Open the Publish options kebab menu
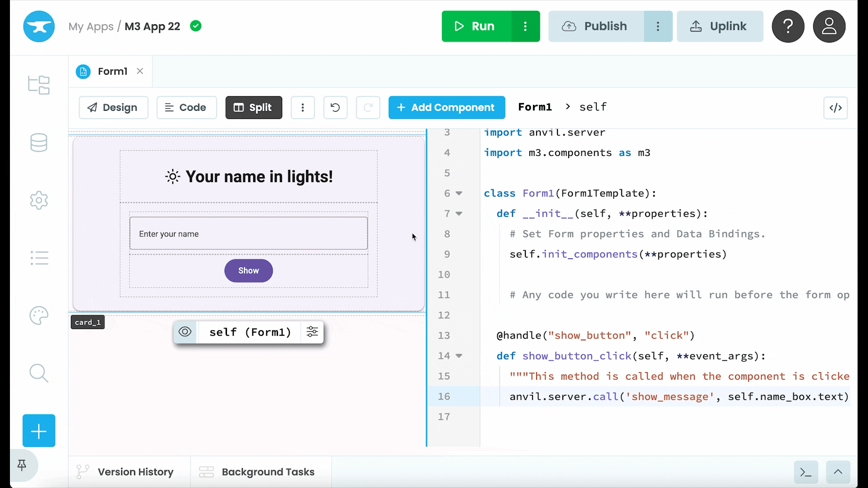This screenshot has width=868, height=488. click(658, 26)
